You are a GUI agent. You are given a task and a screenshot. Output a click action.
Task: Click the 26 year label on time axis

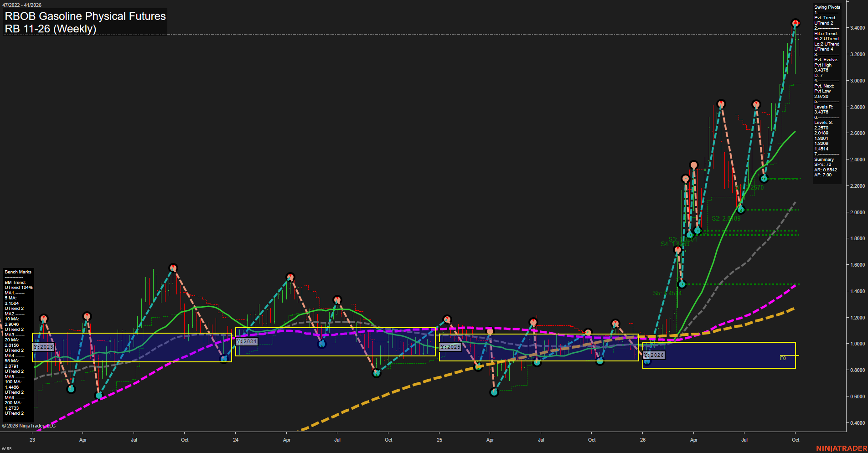643,440
